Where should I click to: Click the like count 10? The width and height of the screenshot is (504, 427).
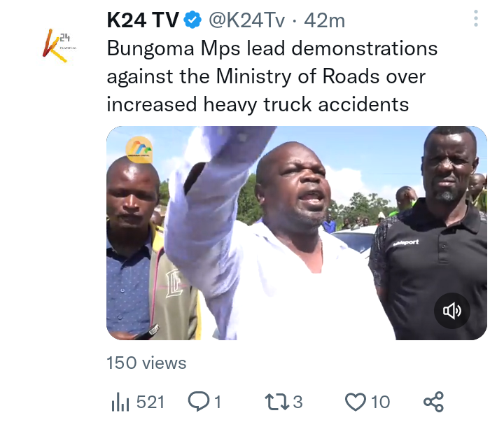(x=380, y=402)
